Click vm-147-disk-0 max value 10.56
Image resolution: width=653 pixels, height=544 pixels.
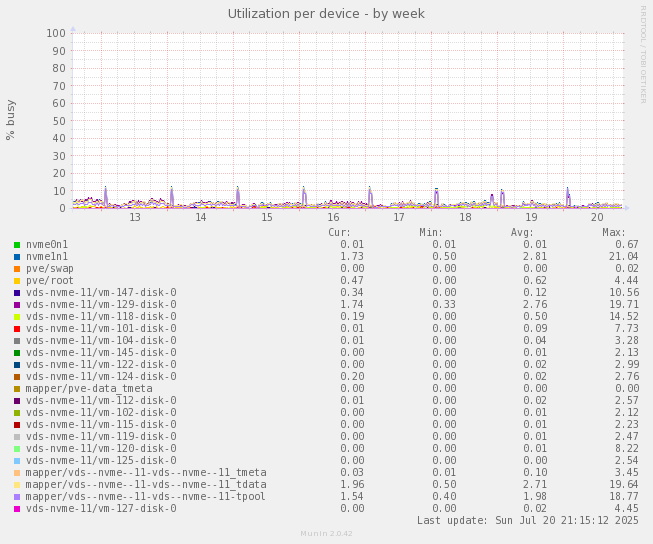pos(623,292)
